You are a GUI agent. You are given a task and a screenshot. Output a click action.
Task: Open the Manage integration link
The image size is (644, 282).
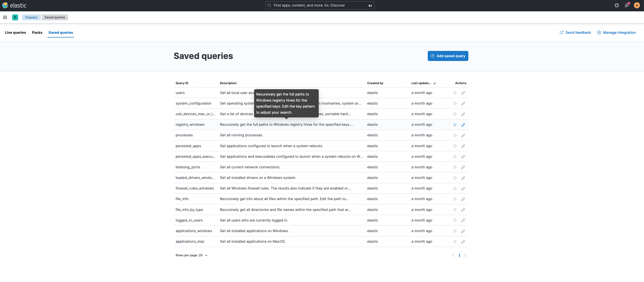point(616,33)
